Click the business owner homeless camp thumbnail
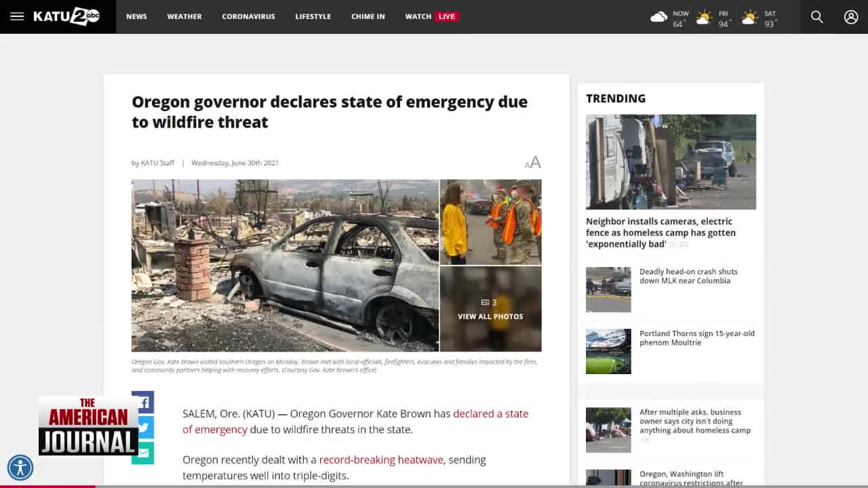868x488 pixels. pos(608,430)
